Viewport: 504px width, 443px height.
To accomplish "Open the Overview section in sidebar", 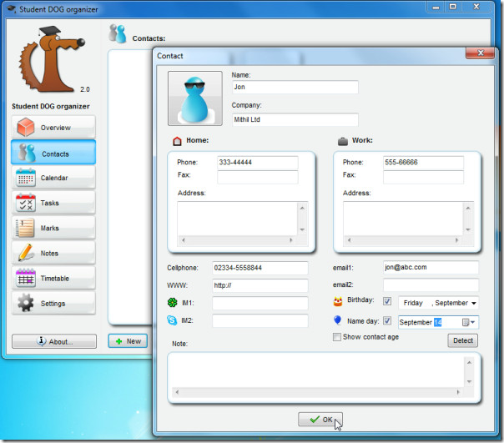I will click(x=53, y=128).
